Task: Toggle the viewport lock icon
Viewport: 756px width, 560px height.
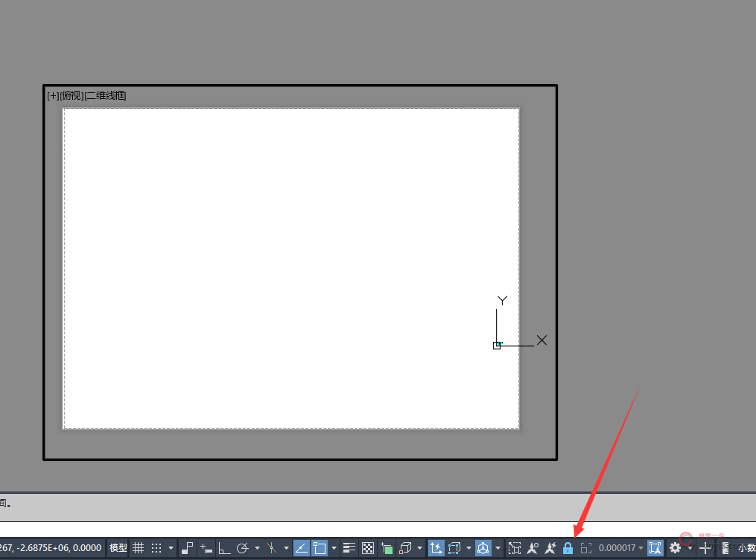Action: tap(568, 549)
